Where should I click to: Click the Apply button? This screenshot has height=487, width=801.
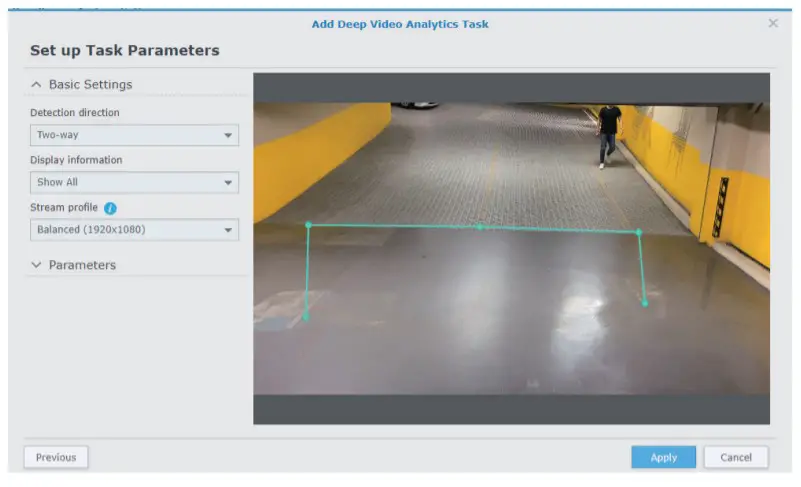point(663,457)
